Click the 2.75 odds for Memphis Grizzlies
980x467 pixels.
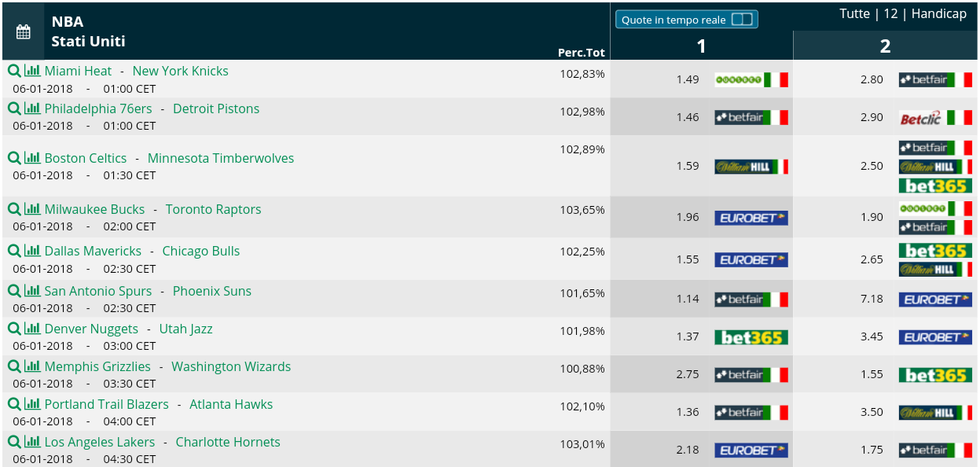[688, 374]
